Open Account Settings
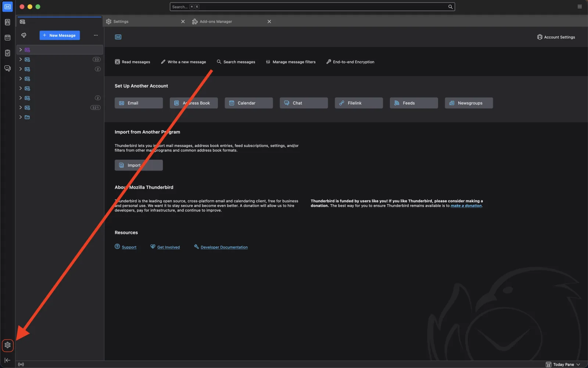Viewport: 588px width, 368px height. (556, 37)
